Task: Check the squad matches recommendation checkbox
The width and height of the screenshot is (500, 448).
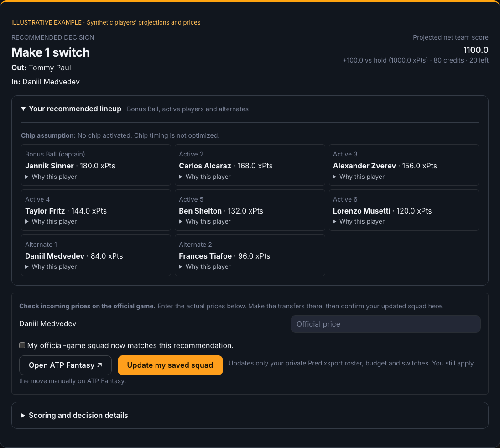Action: [22, 345]
